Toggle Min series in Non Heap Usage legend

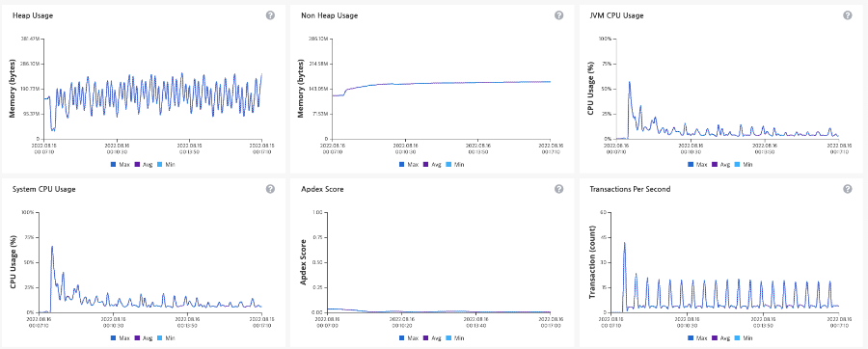(455, 164)
